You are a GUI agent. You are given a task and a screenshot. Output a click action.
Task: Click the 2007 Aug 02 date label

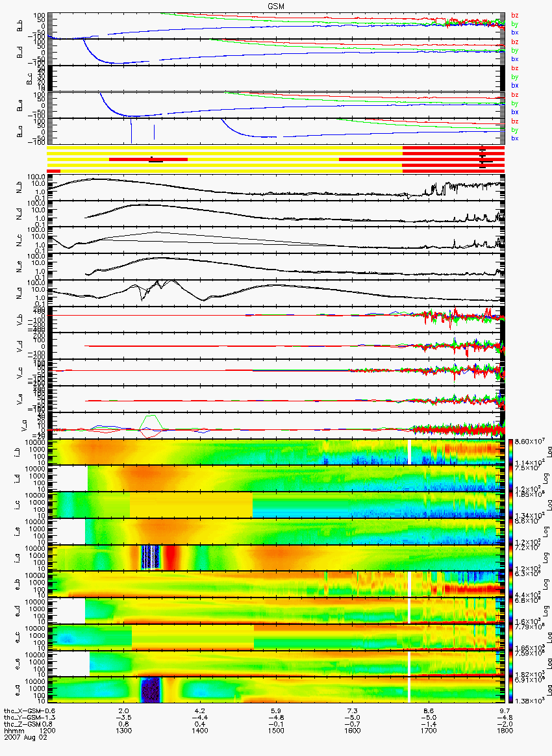pos(25,737)
